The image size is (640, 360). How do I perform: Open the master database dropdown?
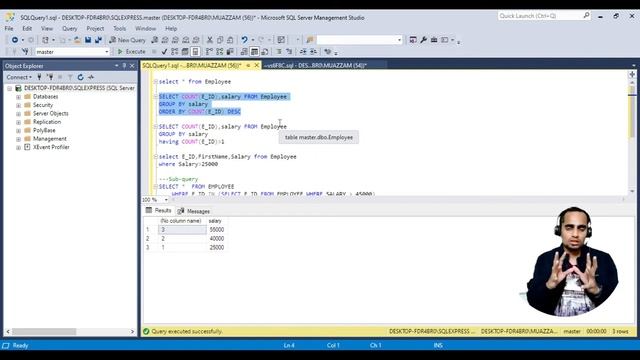(107, 52)
